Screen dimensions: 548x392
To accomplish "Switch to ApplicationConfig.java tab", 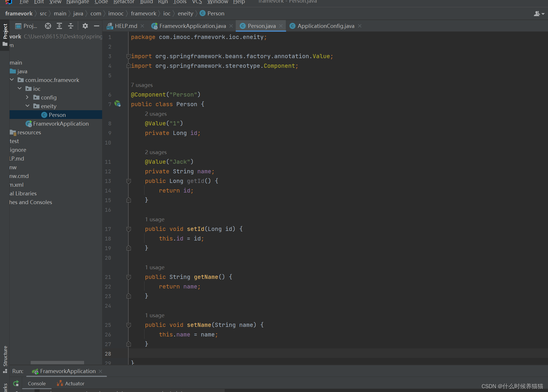I will click(326, 26).
